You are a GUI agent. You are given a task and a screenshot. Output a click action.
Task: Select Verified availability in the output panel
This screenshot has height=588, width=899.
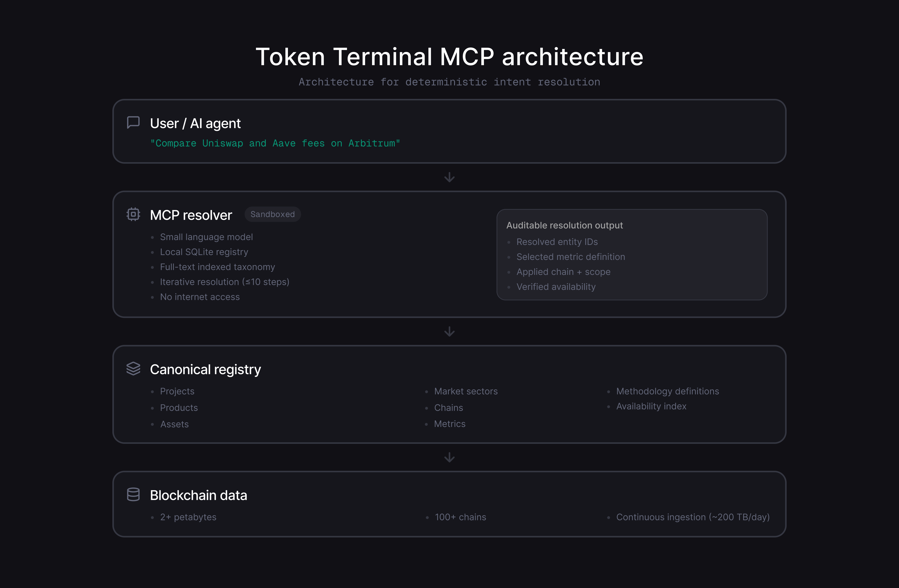(556, 287)
